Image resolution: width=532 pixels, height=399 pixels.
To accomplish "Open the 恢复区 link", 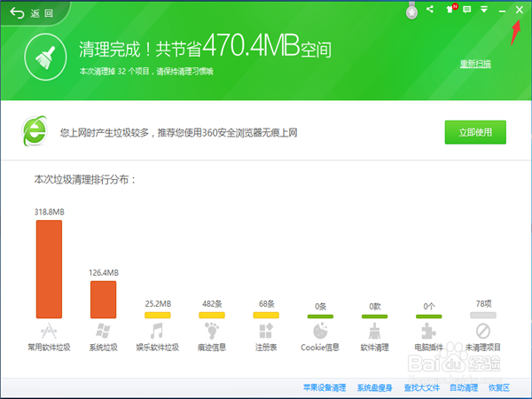I will [x=499, y=387].
